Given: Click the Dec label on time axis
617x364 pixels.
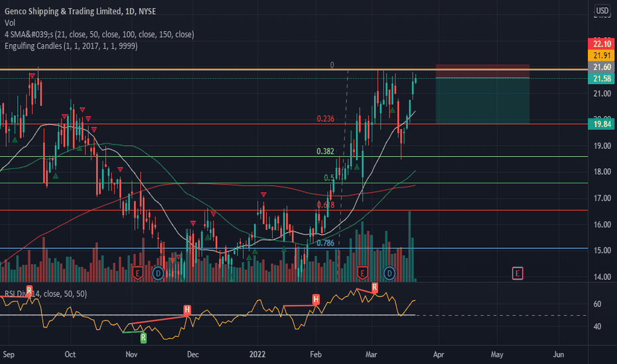Looking at the screenshot, I should [193, 355].
